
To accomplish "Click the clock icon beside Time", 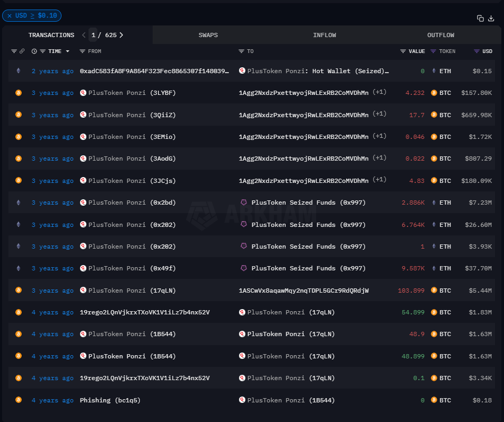I will tap(34, 51).
